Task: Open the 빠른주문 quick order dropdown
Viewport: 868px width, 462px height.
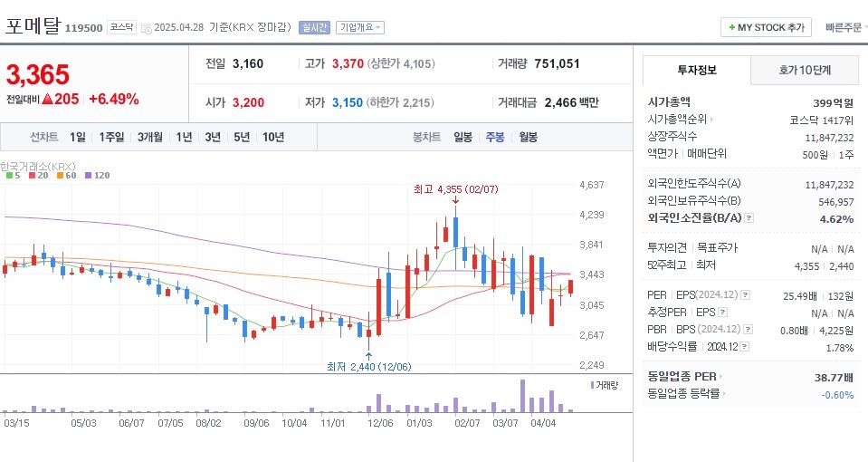Action: coord(845,27)
